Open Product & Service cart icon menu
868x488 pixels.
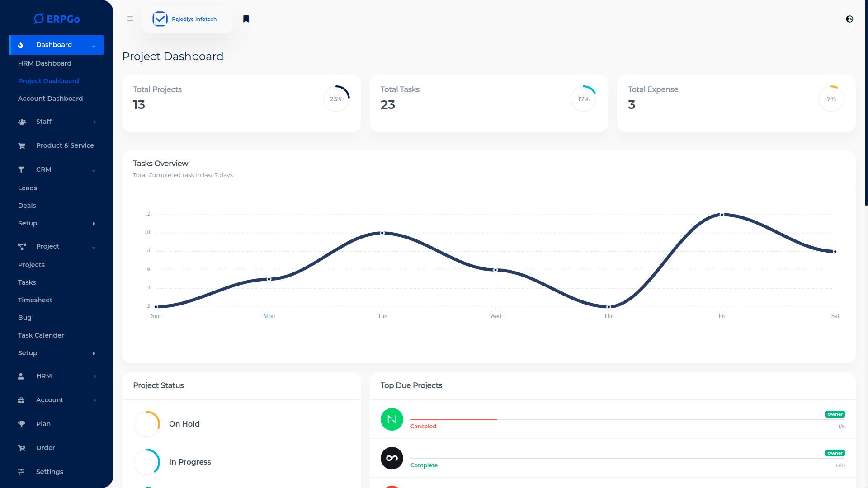click(22, 145)
